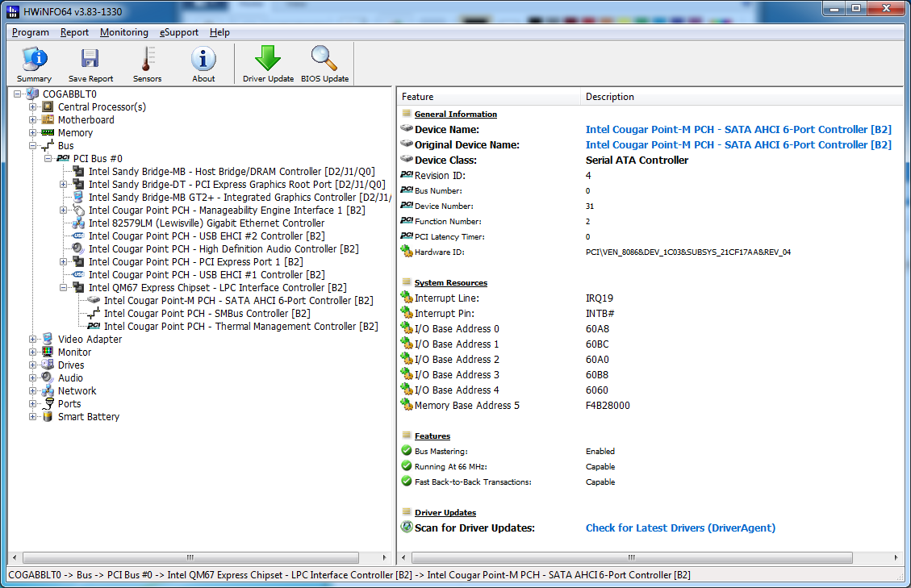This screenshot has height=588, width=911.
Task: Select SMBus Controller entry
Action: [x=207, y=313]
